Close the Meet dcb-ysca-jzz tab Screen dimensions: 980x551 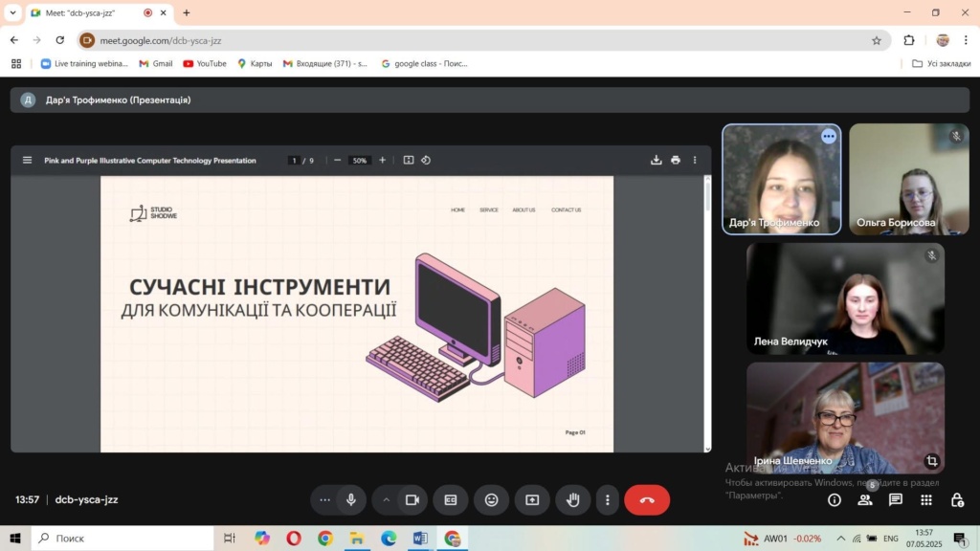point(163,12)
